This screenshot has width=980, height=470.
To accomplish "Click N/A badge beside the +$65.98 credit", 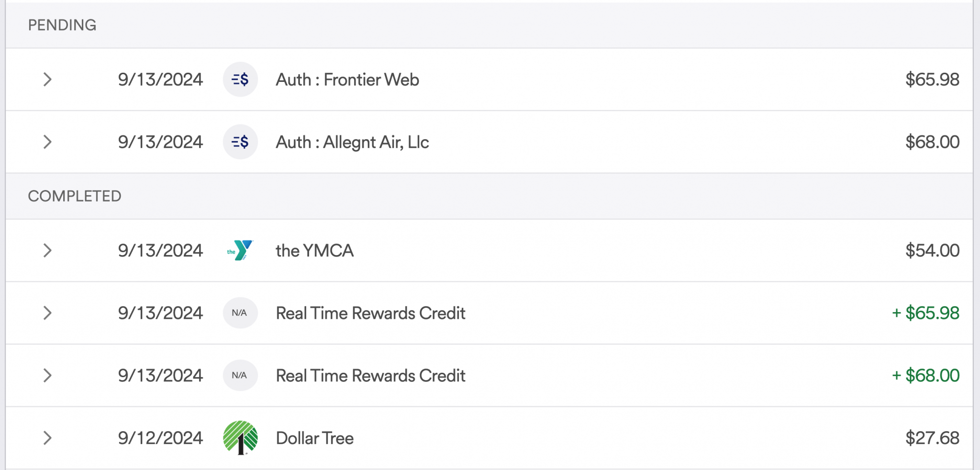I will [240, 313].
